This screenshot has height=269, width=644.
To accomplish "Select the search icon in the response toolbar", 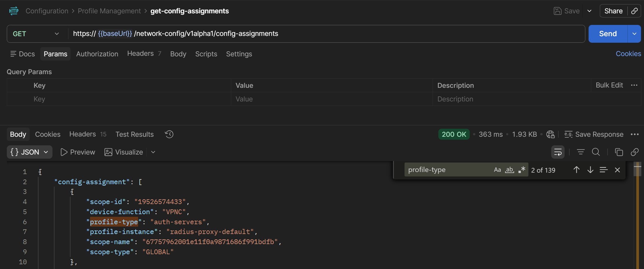I will click(x=596, y=152).
